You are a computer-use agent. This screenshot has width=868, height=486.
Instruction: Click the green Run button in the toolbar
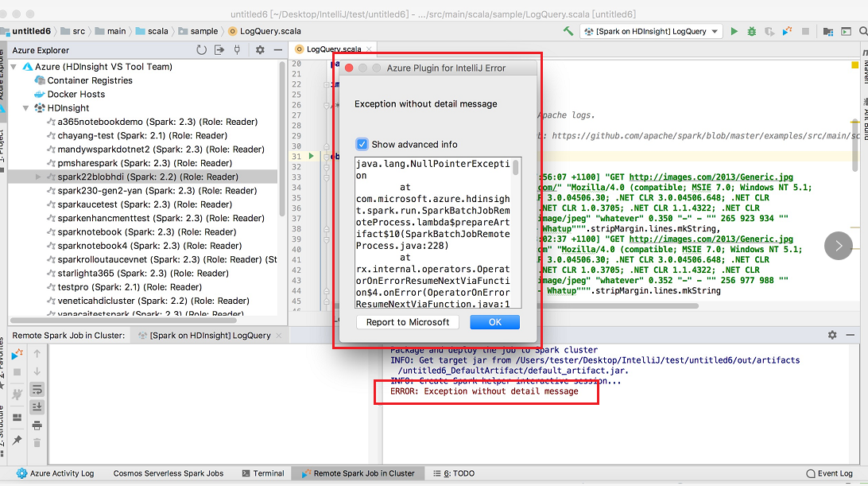(734, 30)
